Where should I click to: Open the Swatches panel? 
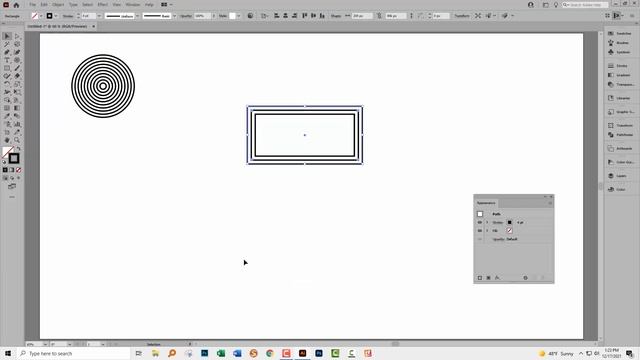620,33
